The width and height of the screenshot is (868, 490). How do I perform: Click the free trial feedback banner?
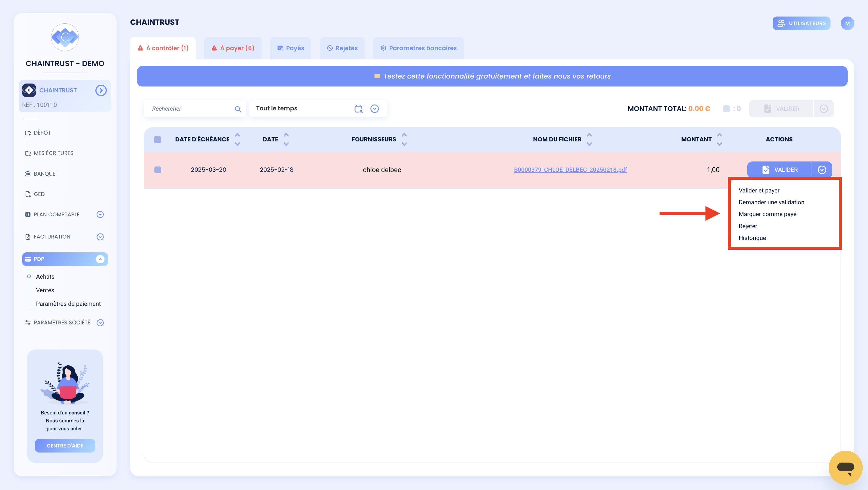[x=492, y=76]
